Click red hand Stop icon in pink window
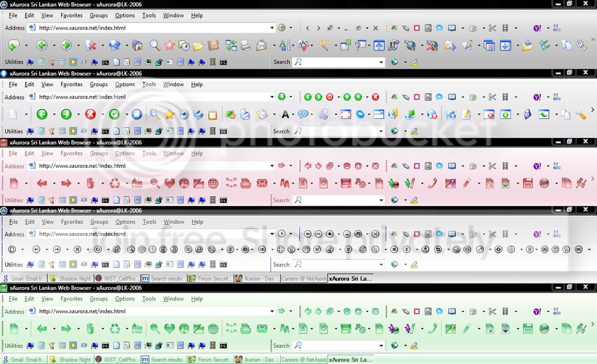This screenshot has width=597, height=364. point(90,183)
